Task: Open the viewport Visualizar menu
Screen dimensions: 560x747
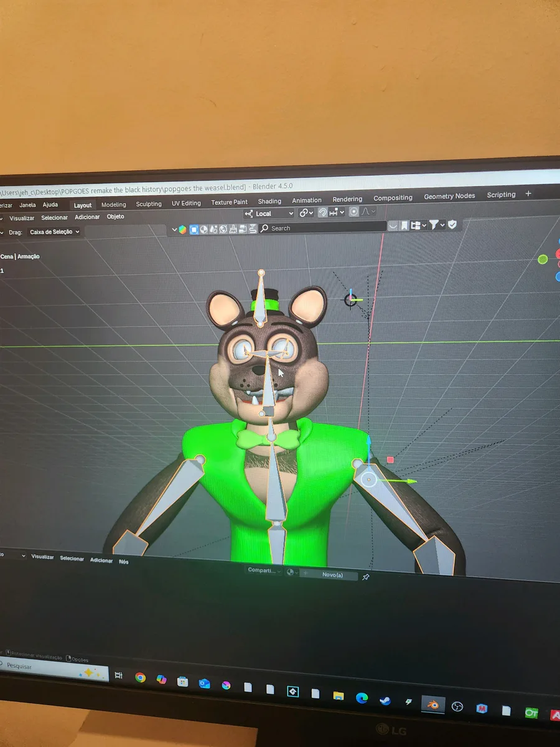Action: click(22, 218)
